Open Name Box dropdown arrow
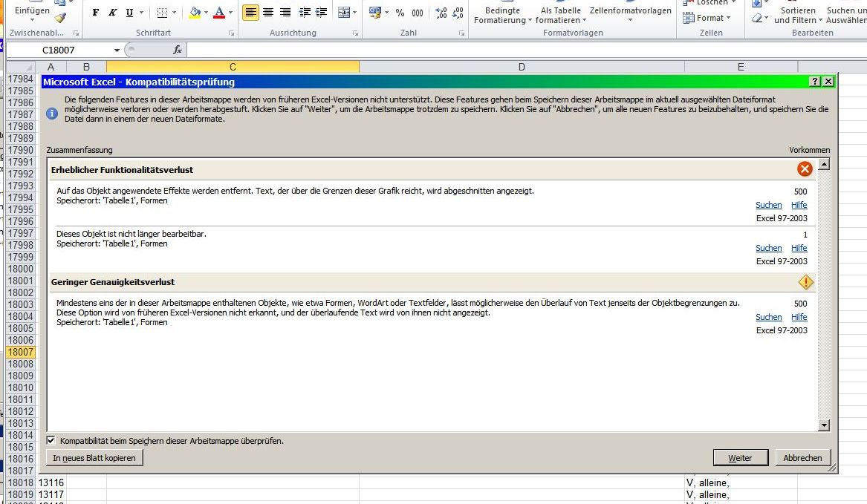Viewport: 867px width, 504px height. click(x=117, y=50)
